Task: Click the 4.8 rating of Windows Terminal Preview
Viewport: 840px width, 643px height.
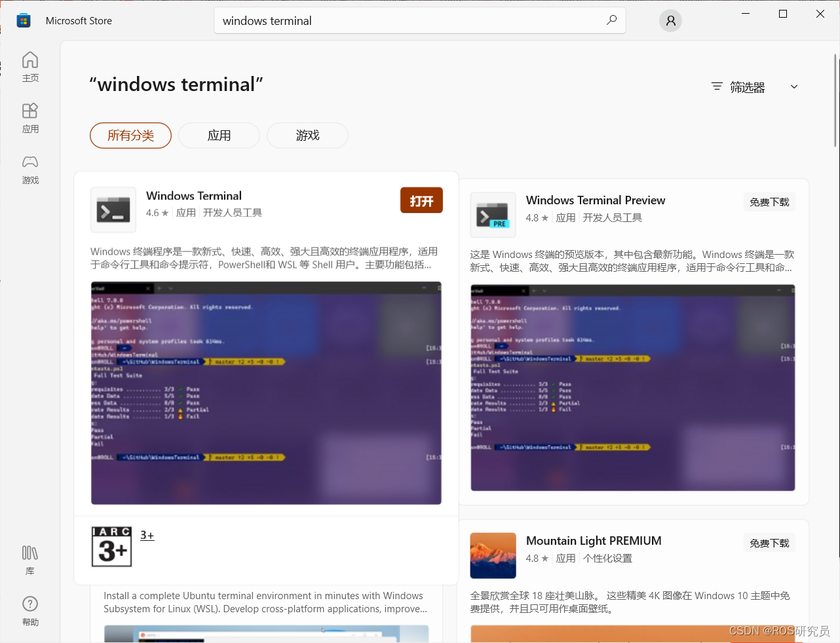Action: point(537,218)
